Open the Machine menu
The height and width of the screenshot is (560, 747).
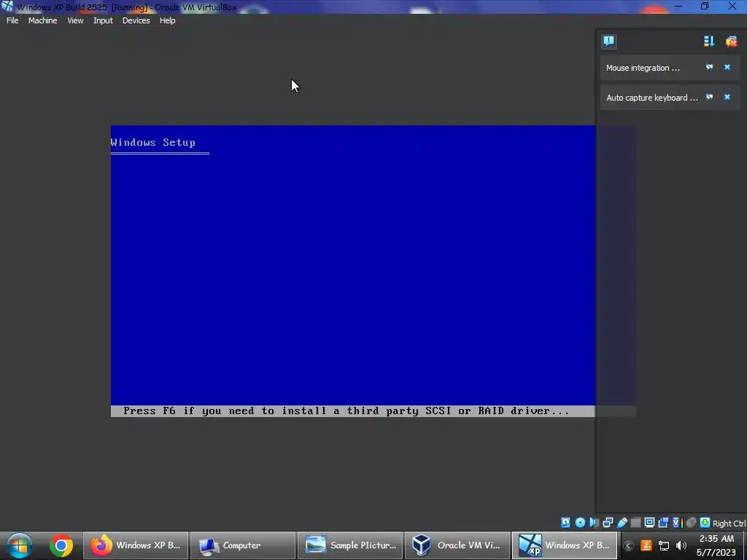click(42, 20)
